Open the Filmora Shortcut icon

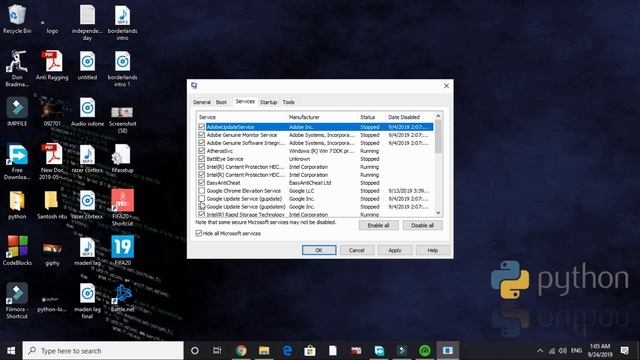point(17,300)
